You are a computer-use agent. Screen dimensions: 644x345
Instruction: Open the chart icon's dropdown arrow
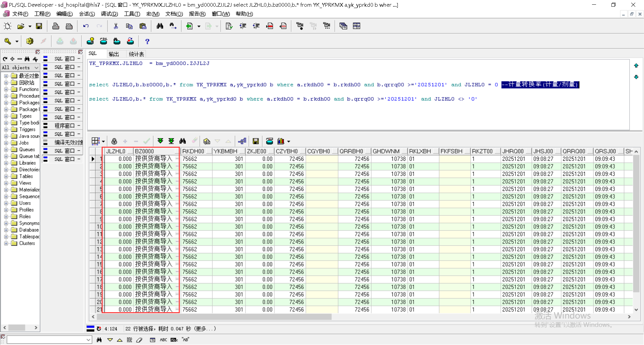coord(288,141)
